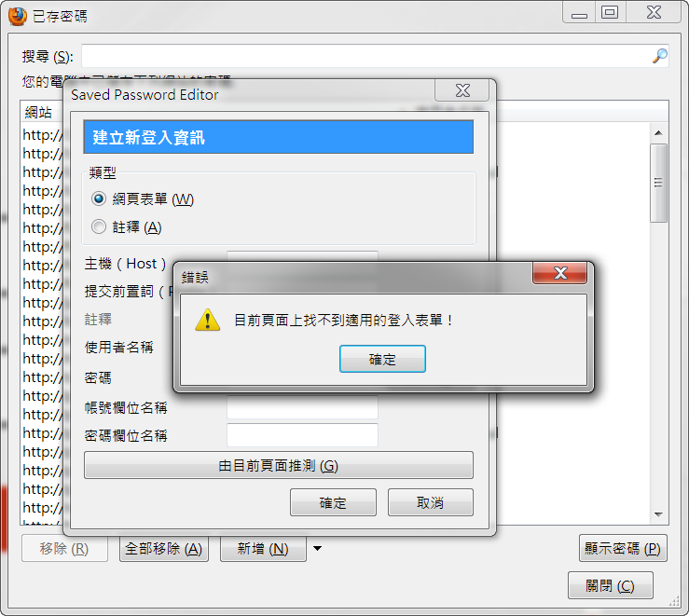This screenshot has width=689, height=616.
Task: Click the 密碼欄位名稱 text field
Action: tap(302, 435)
